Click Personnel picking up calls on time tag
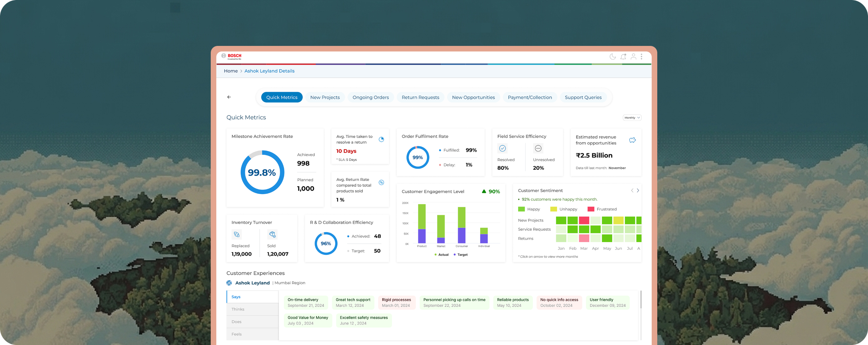The width and height of the screenshot is (868, 345). tap(454, 303)
